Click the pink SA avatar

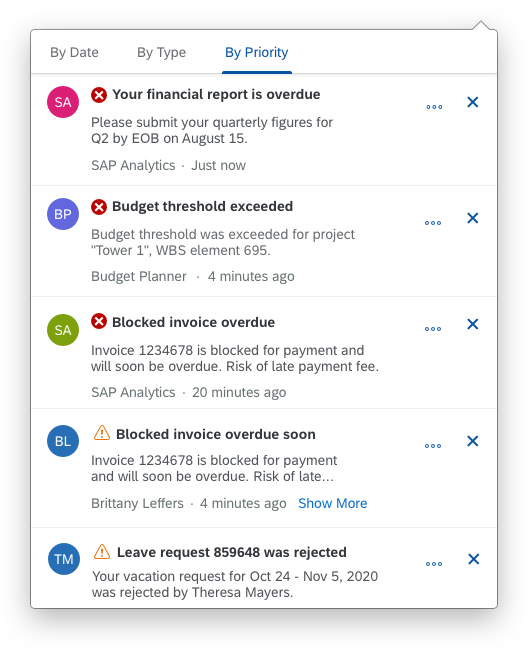point(63,102)
